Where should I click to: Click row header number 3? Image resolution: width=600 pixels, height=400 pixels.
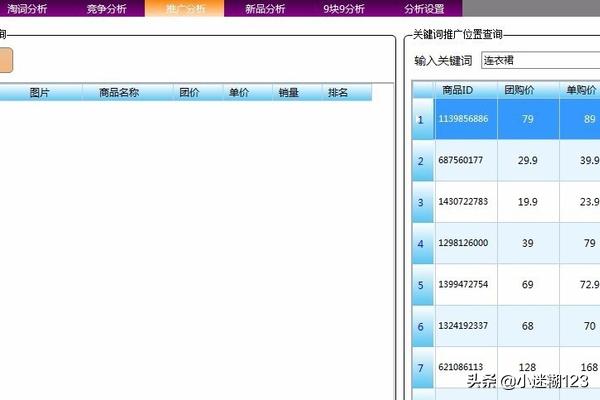click(x=421, y=202)
